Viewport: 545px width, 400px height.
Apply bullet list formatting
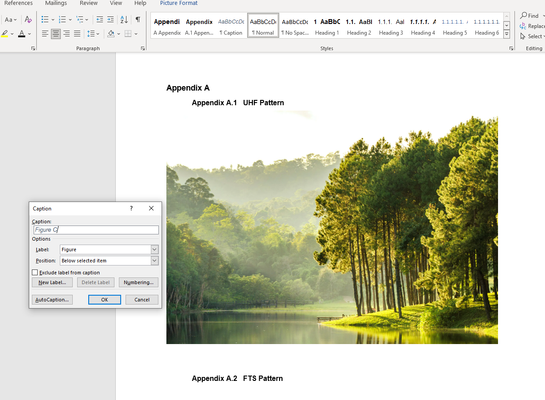[x=45, y=19]
